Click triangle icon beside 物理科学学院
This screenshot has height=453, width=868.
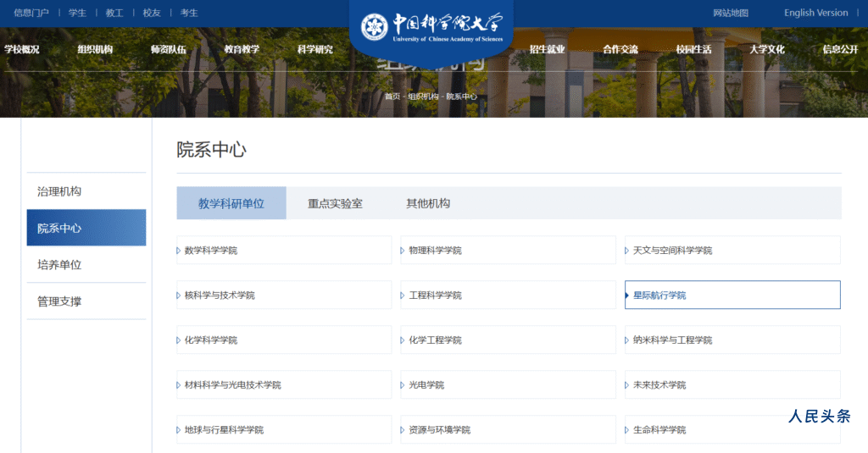coord(403,251)
